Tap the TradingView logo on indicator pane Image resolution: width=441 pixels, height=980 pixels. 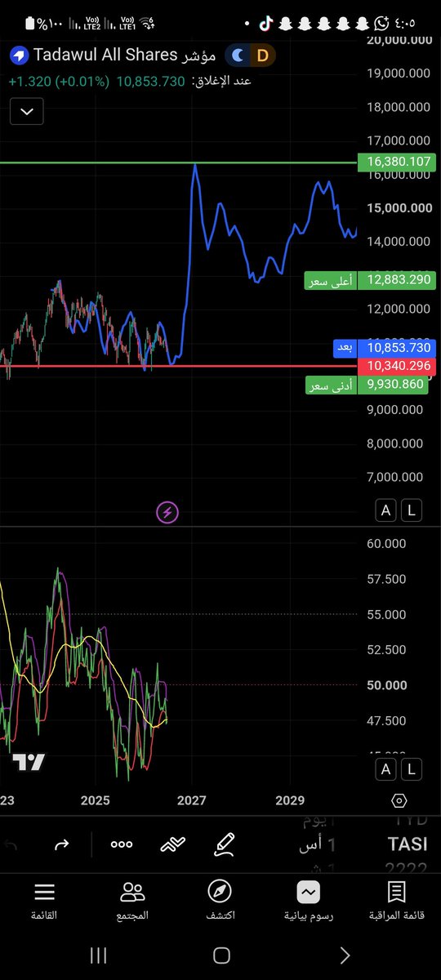coord(29,763)
